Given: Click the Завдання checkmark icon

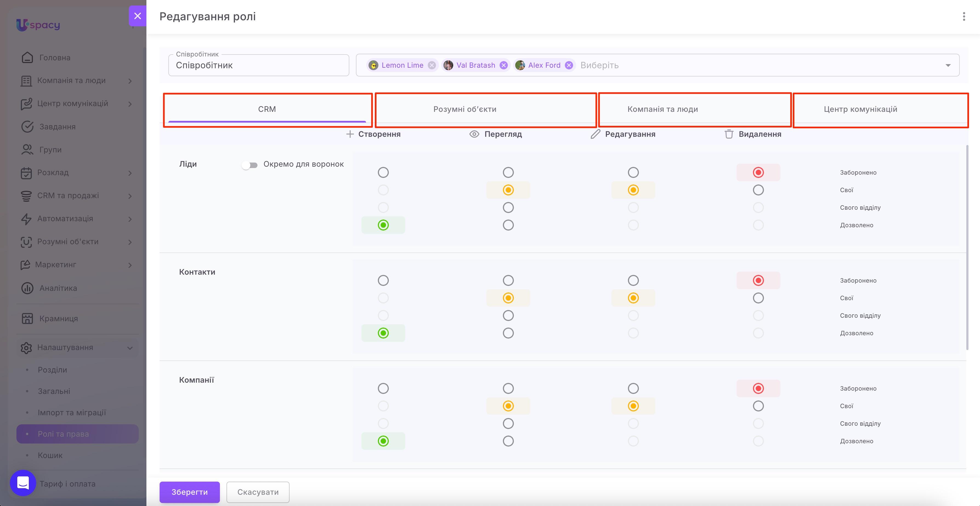Looking at the screenshot, I should tap(27, 127).
